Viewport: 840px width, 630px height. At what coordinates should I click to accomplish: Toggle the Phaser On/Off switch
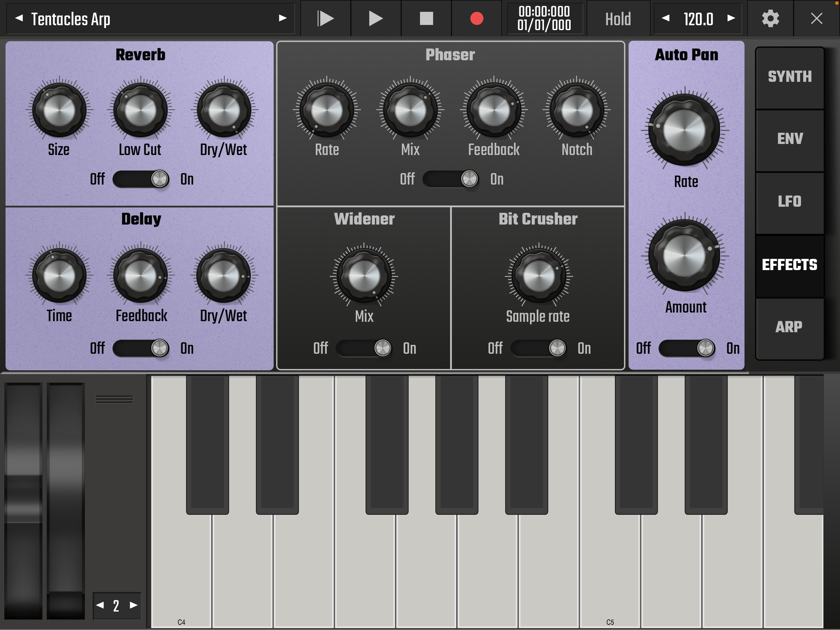pos(451,179)
